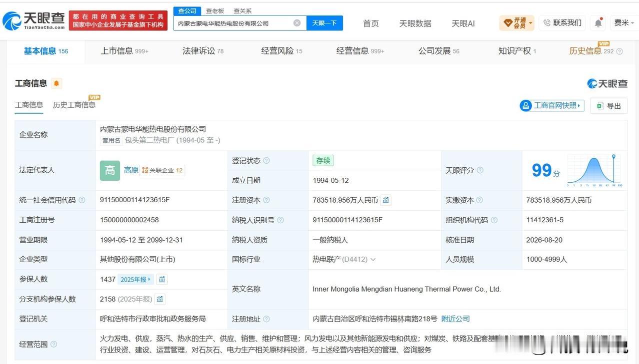Click the help icon beside 历史信息 tab
This screenshot has height=364, width=639.
(620, 51)
